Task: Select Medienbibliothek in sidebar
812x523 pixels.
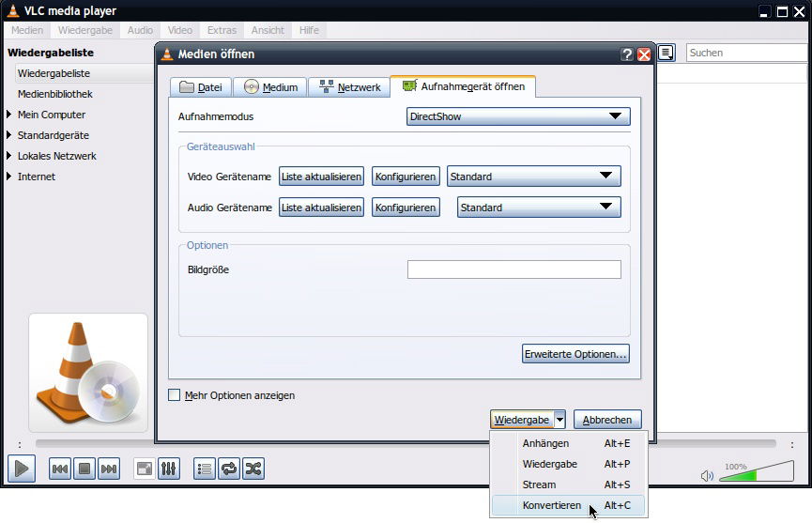Action: (54, 94)
